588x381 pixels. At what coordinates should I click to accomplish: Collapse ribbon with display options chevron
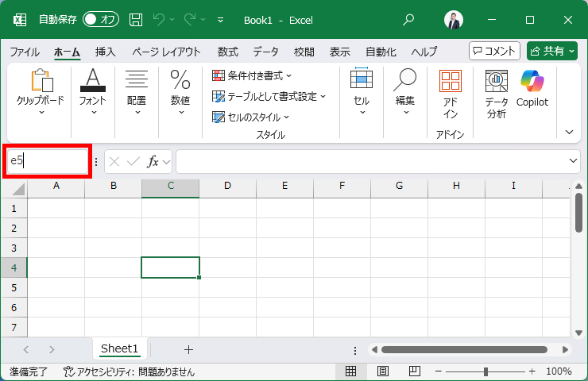pyautogui.click(x=569, y=132)
